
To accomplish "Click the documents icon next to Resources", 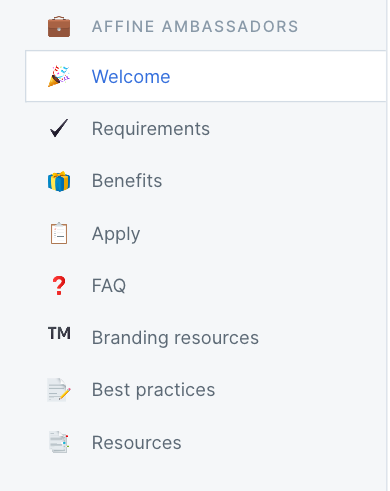I will click(59, 442).
